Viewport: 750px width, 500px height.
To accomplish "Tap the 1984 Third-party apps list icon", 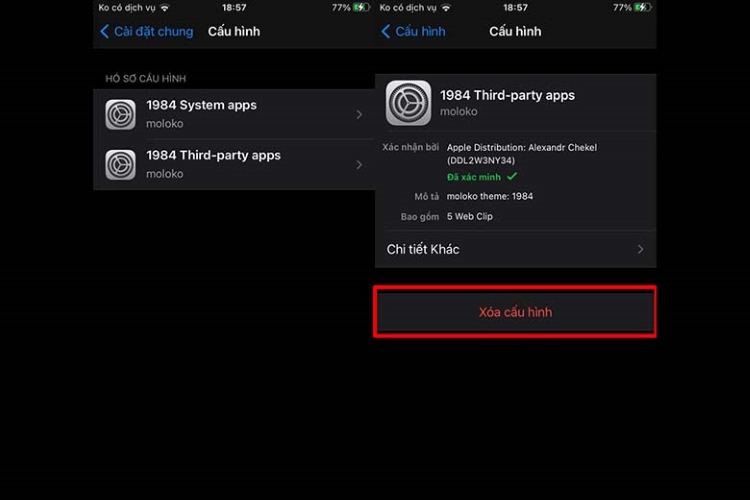I will (x=121, y=165).
